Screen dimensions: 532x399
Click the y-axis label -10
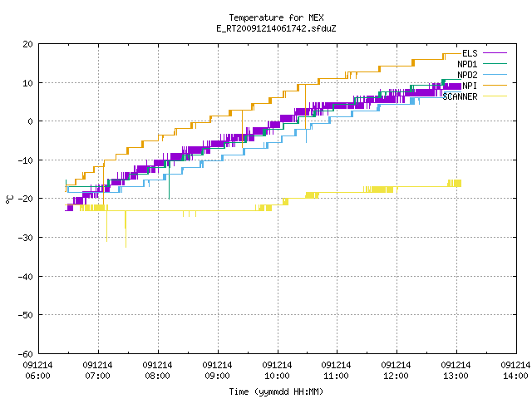(26, 160)
